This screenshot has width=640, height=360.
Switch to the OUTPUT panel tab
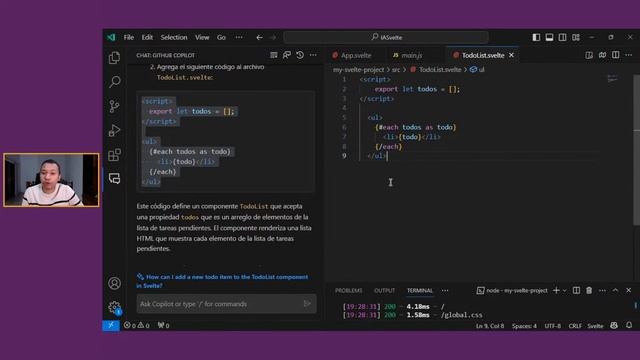384,291
